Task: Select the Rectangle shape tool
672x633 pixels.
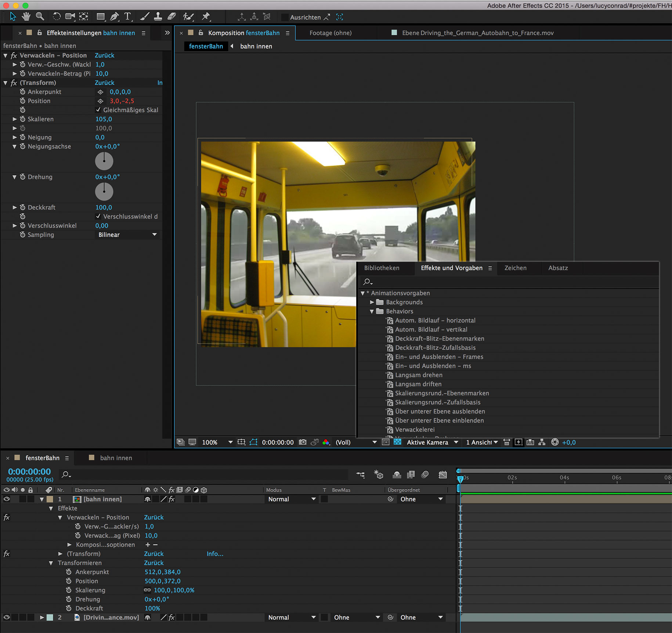Action: click(x=100, y=17)
